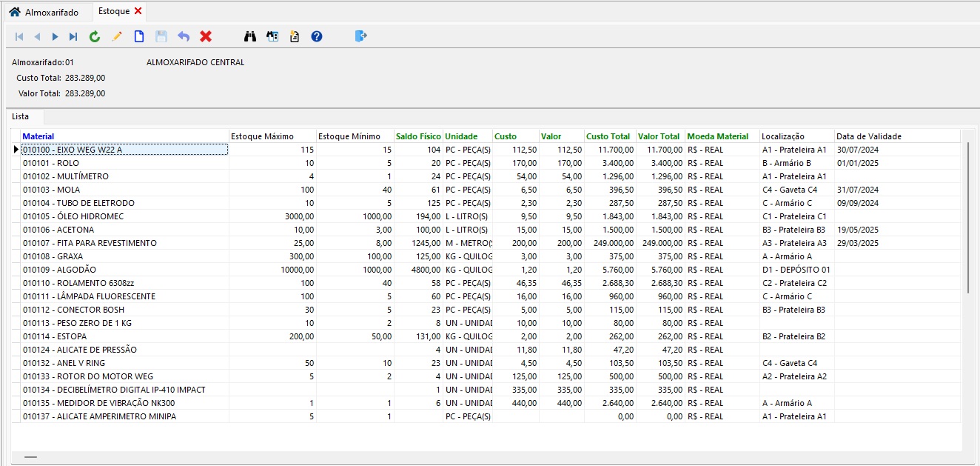Refresh the stock list with green arrow

coord(95,36)
